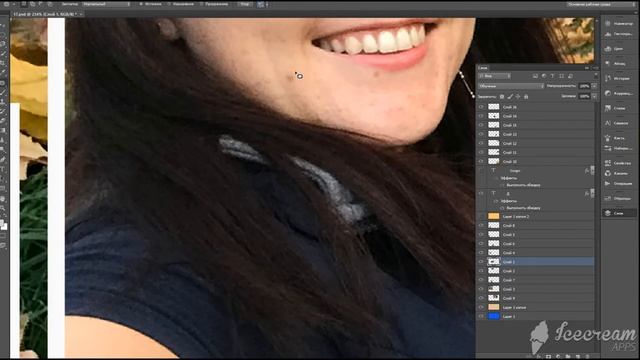This screenshot has width=640, height=360.
Task: Filter layers by type (T) icon
Action: click(x=553, y=76)
